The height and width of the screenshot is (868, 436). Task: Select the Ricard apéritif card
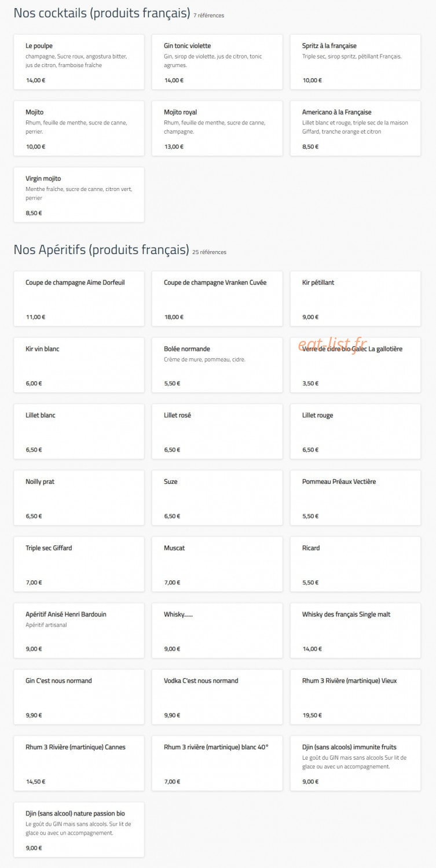point(356,564)
